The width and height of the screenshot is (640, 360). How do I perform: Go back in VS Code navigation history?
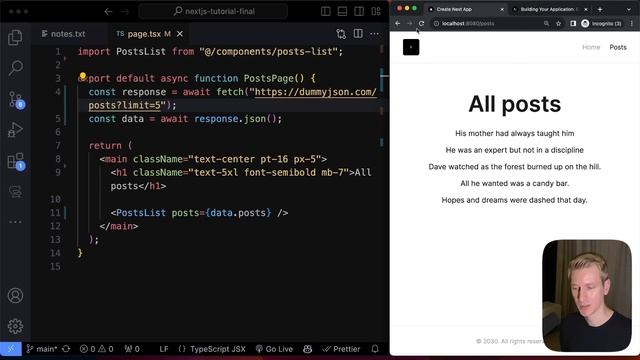pyautogui.click(x=108, y=11)
